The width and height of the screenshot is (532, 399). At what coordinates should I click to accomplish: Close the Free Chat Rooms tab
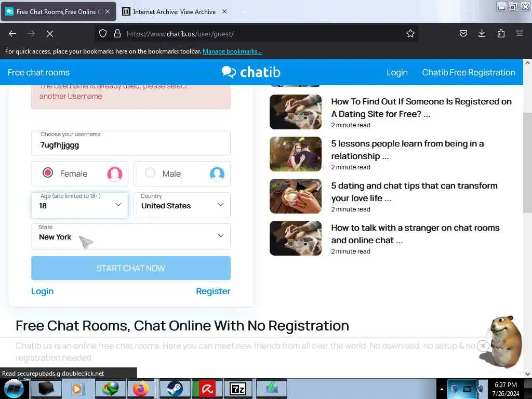click(108, 11)
